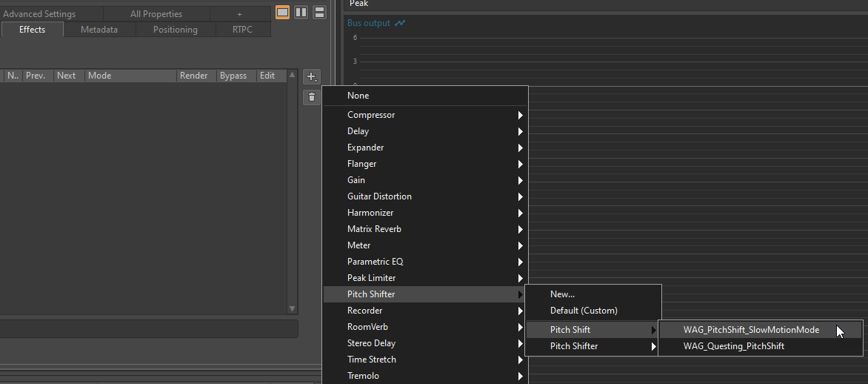
Task: Select WAG_PitchShift_SlowMotionMode preset
Action: [x=751, y=330]
